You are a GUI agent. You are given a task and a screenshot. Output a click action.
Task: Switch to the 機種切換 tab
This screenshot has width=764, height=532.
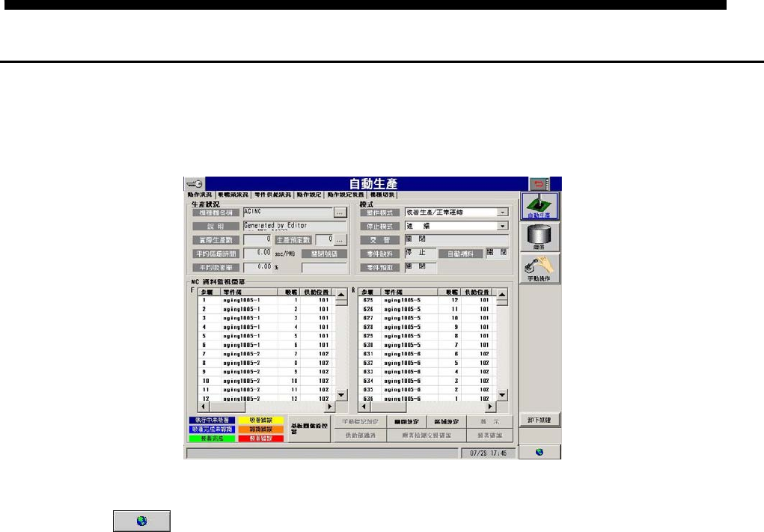382,195
